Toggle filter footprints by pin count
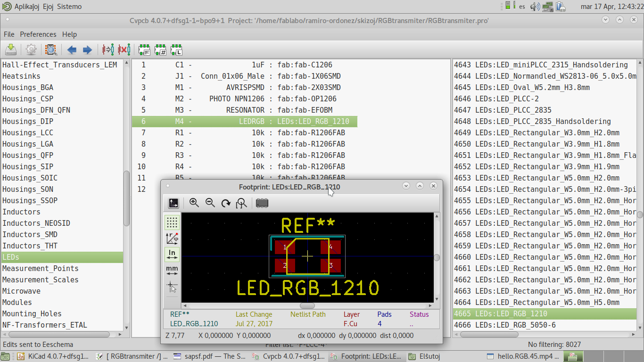Viewport: 644px width, 362px height. tap(160, 49)
